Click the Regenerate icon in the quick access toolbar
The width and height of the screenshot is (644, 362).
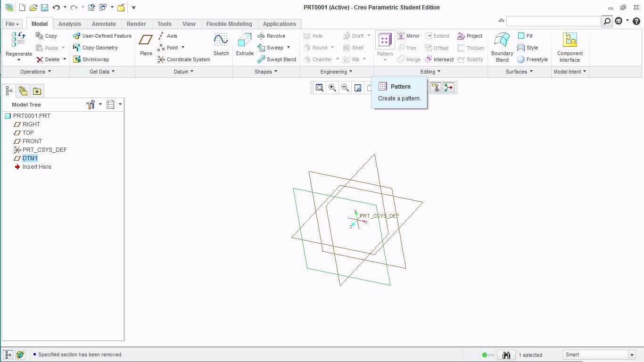[91, 8]
